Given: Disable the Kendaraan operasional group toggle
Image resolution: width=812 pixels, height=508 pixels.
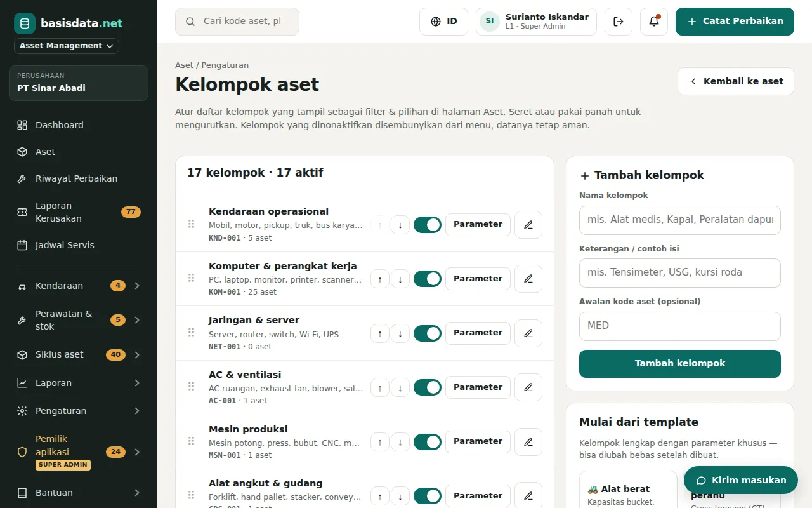Looking at the screenshot, I should tap(428, 225).
